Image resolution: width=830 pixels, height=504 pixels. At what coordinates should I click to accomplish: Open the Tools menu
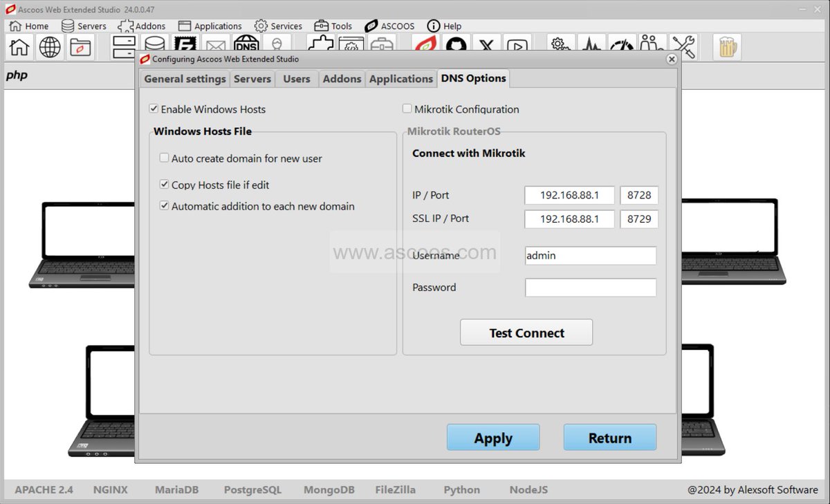click(333, 26)
